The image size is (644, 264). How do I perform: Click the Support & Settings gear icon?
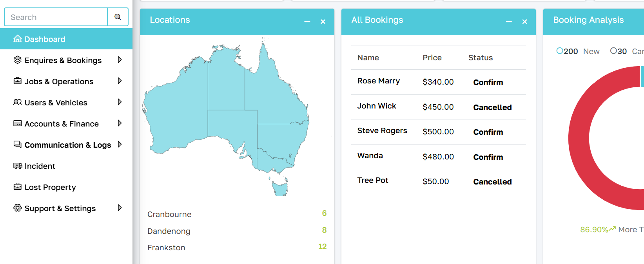18,208
